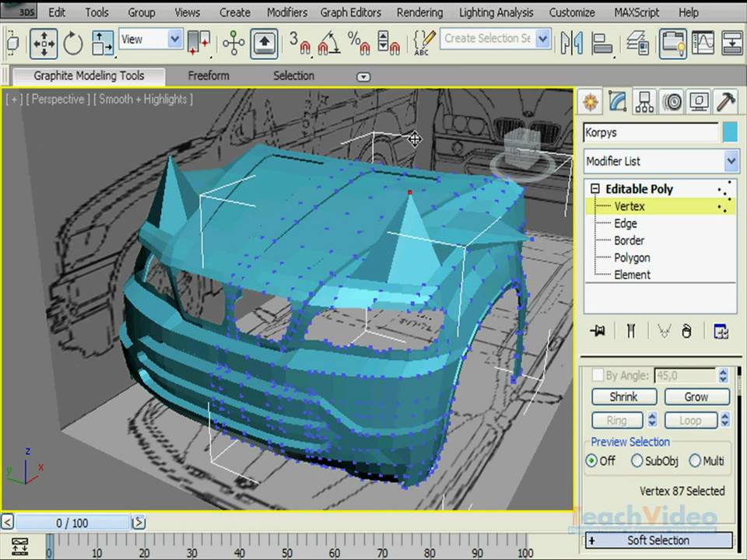
Task: Click the Mirror tool icon
Action: 572,42
